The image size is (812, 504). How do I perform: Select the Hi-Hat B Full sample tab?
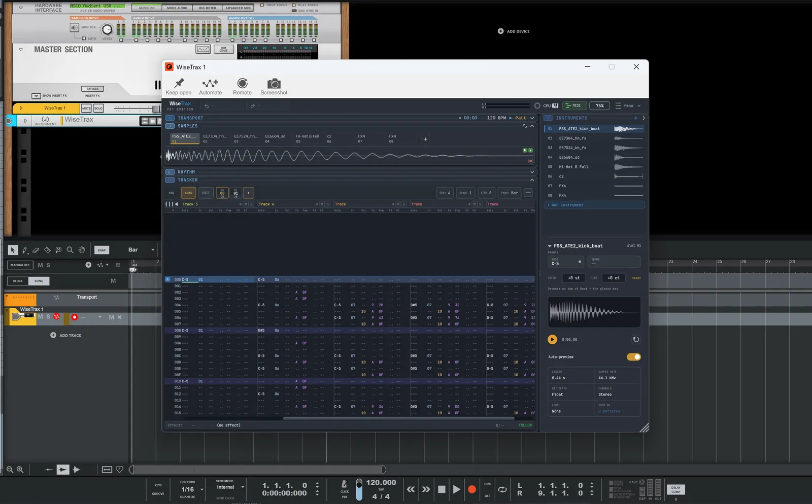point(308,138)
